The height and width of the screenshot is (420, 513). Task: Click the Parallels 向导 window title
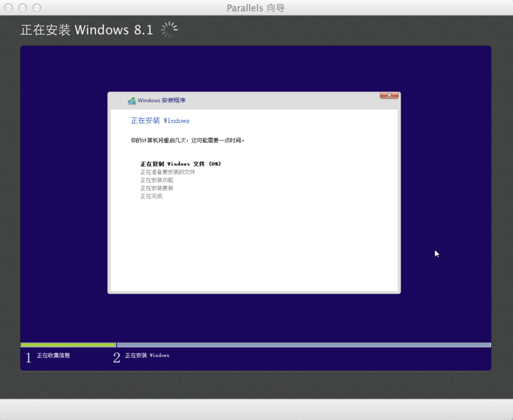256,8
